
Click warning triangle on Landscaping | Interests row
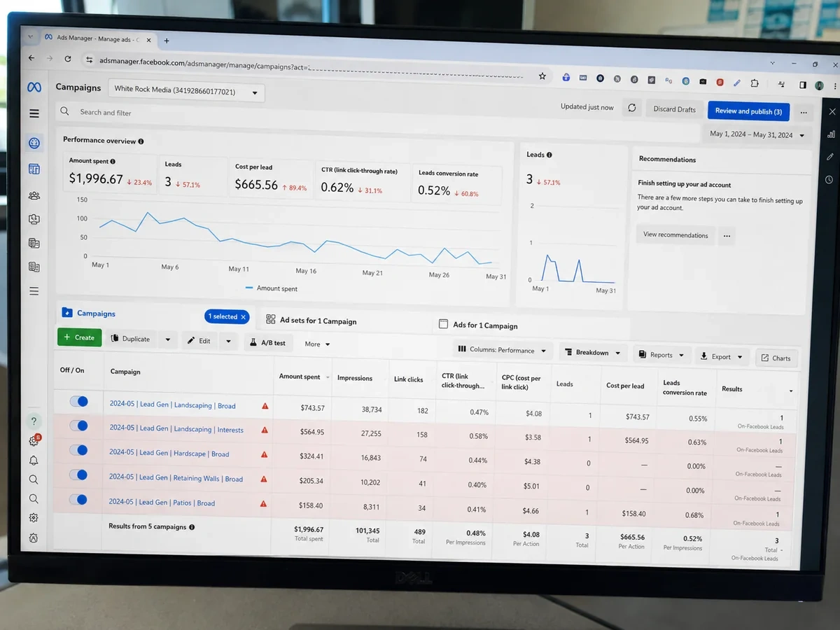[265, 430]
